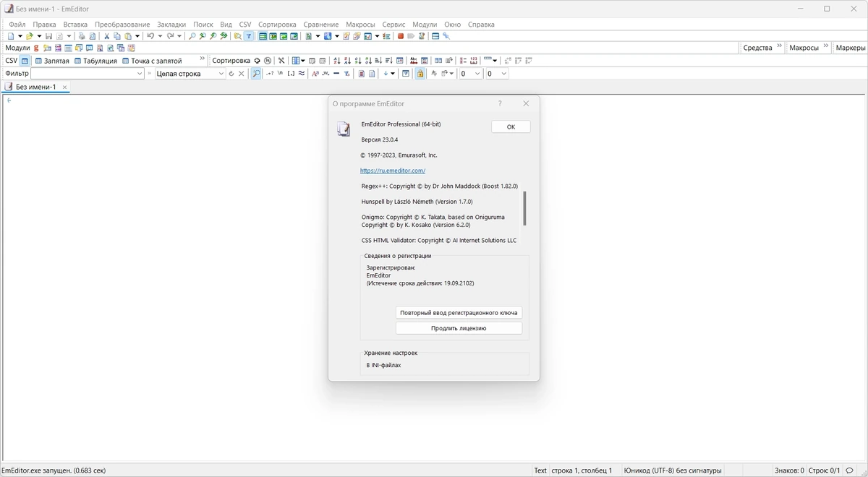This screenshot has height=477, width=868.
Task: Expand the Undo history dropdown arrow
Action: click(x=160, y=36)
